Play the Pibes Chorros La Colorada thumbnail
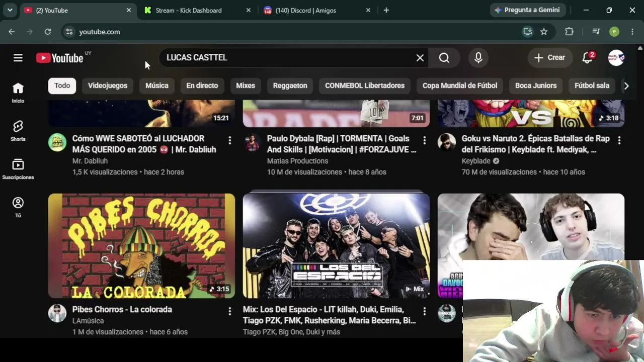The width and height of the screenshot is (644, 362). click(141, 246)
